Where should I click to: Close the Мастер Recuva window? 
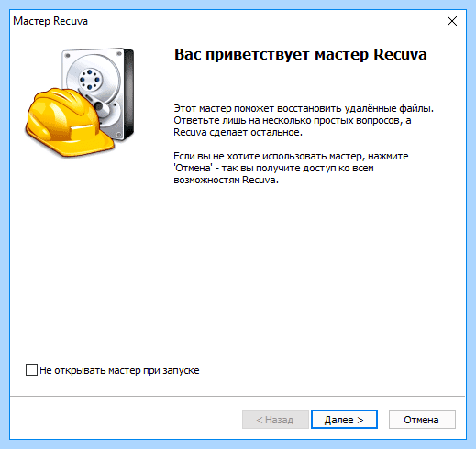point(452,21)
